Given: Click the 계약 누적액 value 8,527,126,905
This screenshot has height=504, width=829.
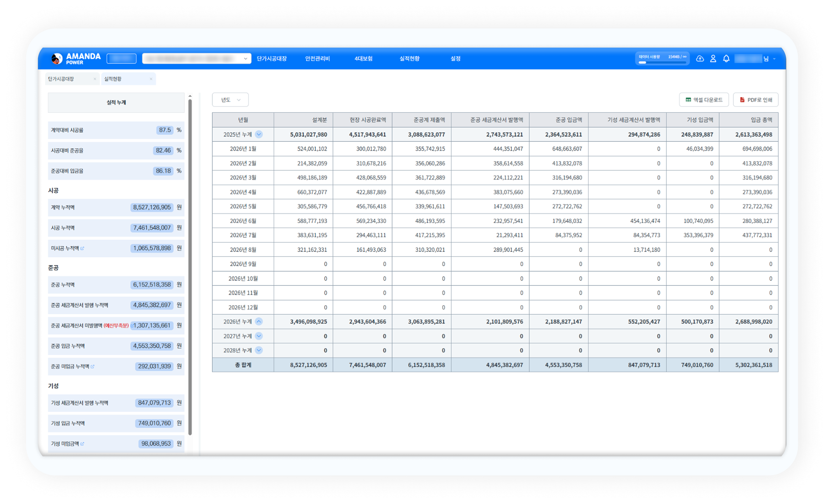Looking at the screenshot, I should coord(152,208).
